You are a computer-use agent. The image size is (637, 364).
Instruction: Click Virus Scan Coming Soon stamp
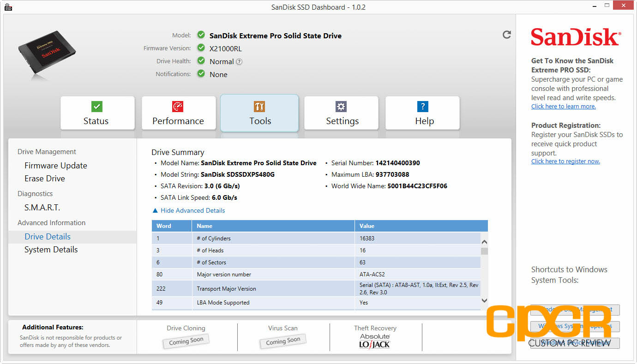tap(283, 341)
